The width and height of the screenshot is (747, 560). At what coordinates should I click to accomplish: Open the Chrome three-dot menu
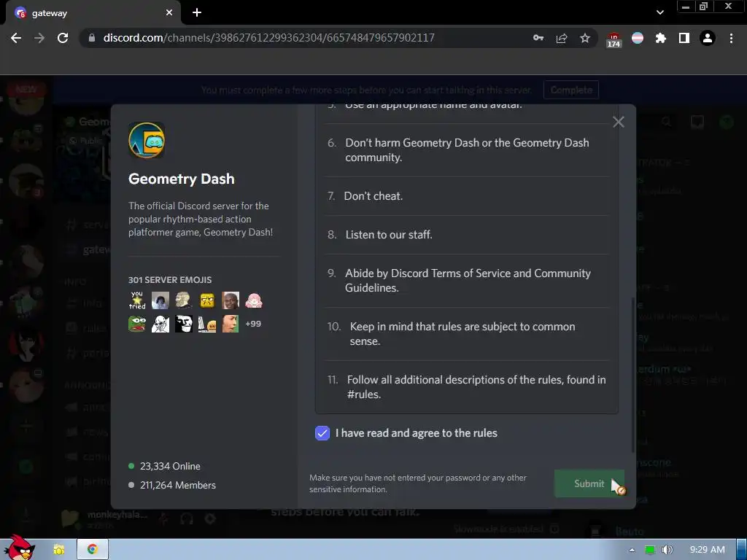tap(731, 38)
